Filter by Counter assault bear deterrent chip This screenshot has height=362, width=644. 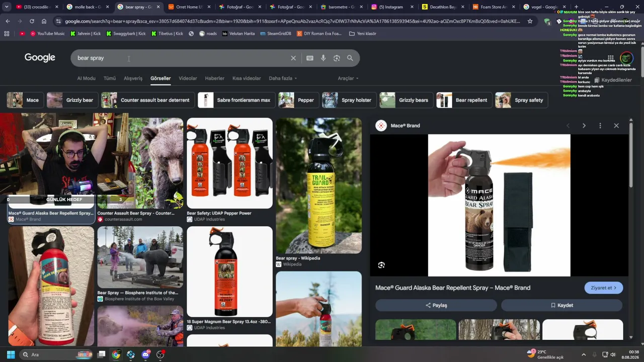click(x=147, y=100)
